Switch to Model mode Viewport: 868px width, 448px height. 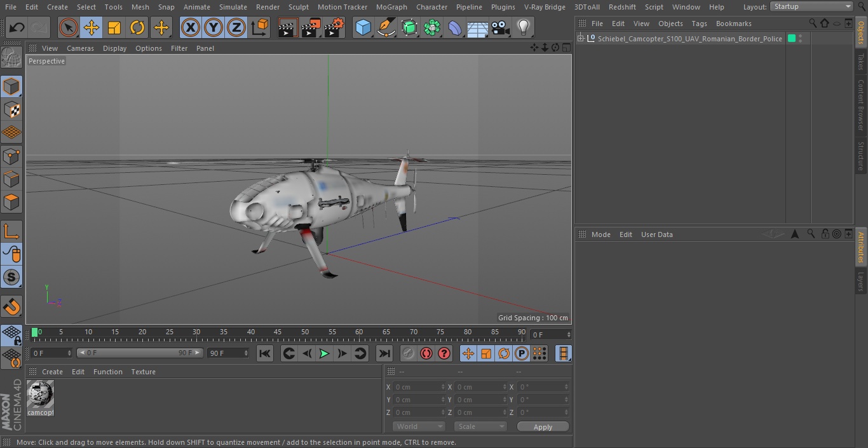(11, 86)
